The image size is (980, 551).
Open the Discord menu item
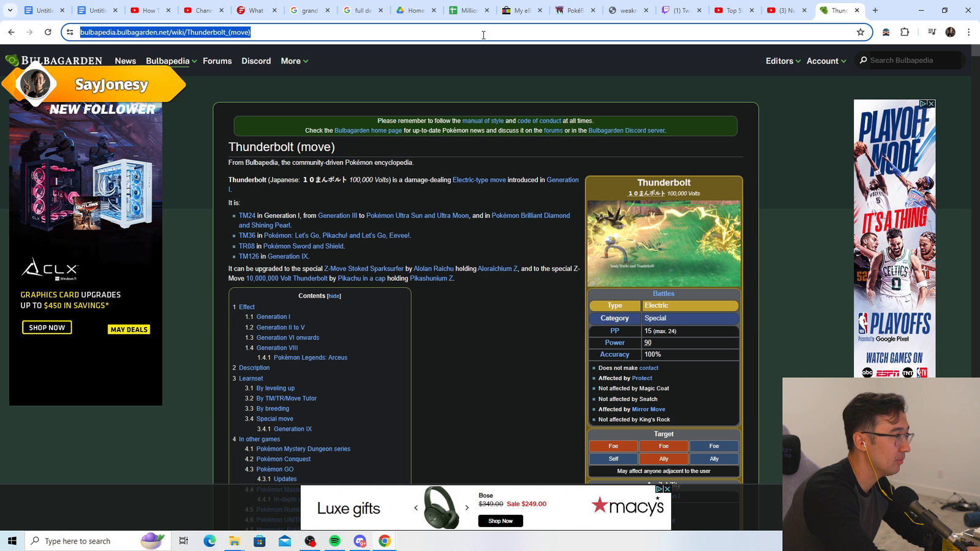(x=256, y=61)
